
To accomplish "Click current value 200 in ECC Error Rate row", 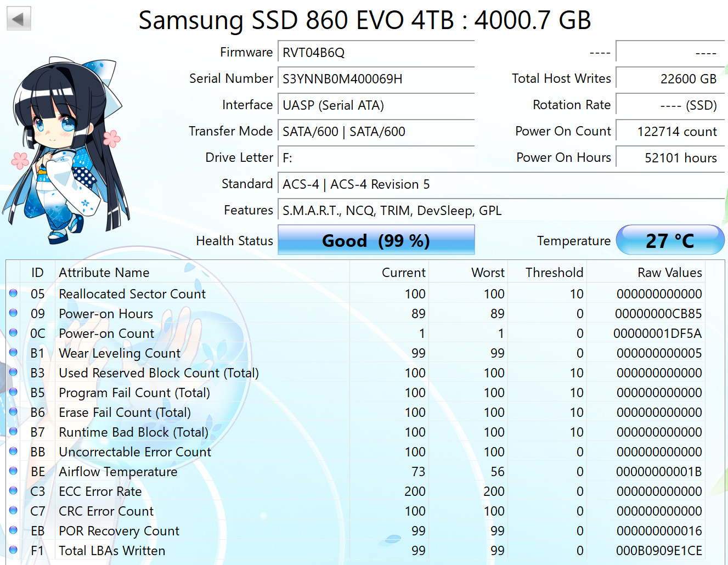I will pos(415,491).
